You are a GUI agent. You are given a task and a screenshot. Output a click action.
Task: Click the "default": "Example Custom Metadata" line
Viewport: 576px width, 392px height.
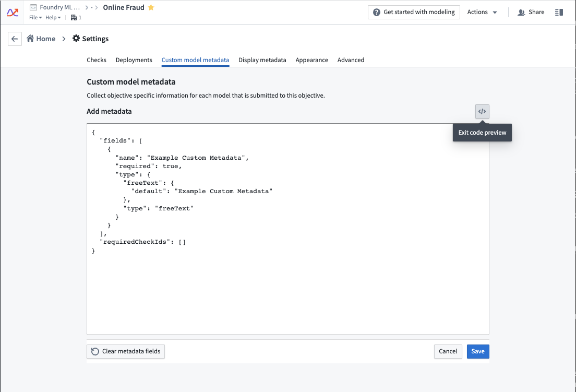(x=202, y=191)
